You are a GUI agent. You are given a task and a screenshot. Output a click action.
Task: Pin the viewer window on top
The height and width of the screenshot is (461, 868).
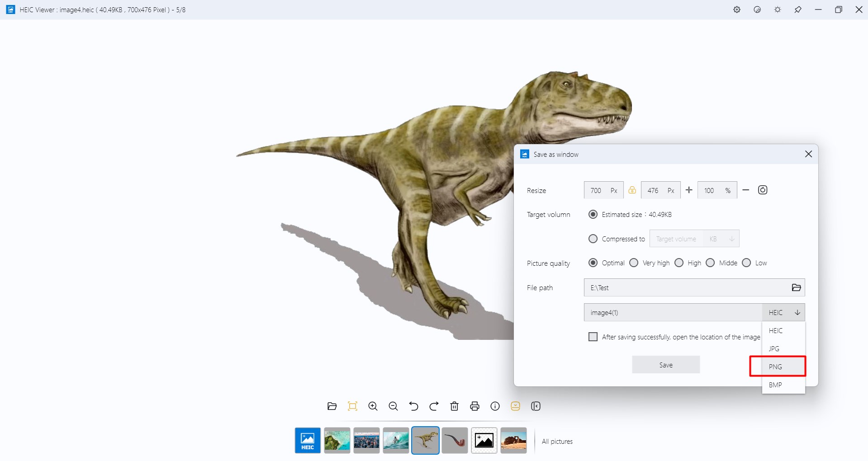click(798, 9)
